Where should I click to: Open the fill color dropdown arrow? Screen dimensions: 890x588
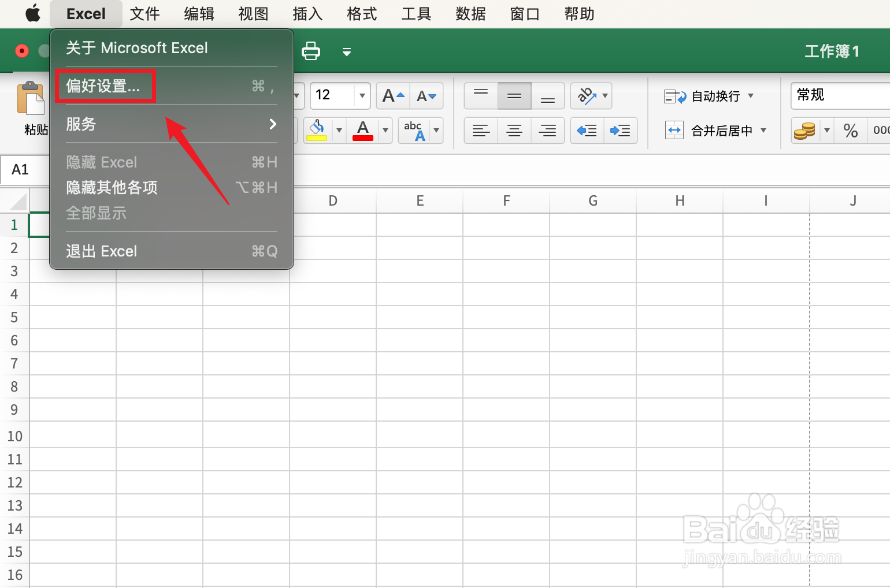pos(339,131)
